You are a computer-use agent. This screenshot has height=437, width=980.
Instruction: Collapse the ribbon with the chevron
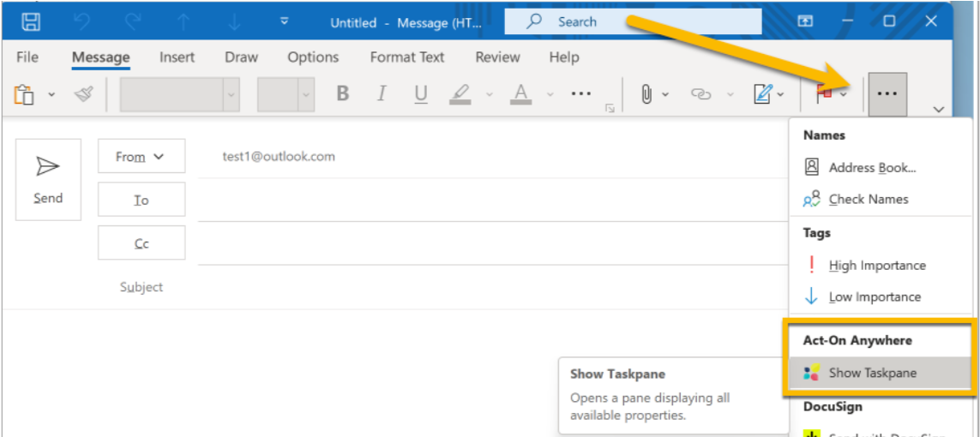(938, 110)
